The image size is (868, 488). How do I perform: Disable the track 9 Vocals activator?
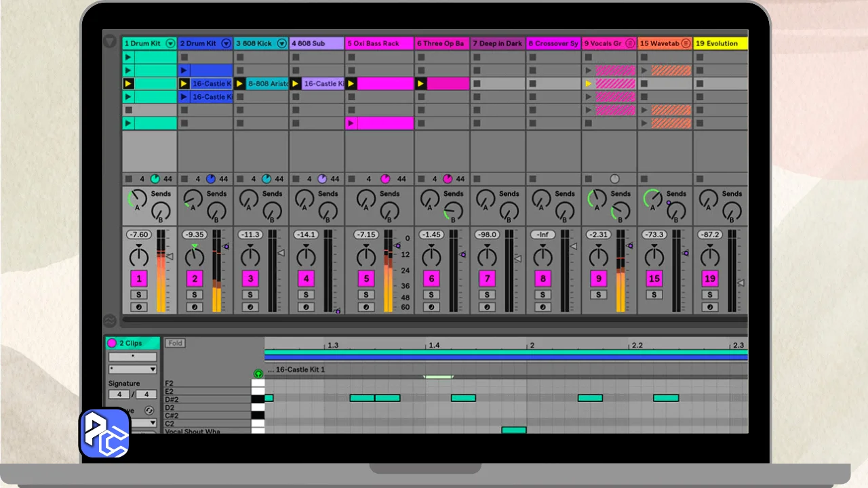[598, 279]
